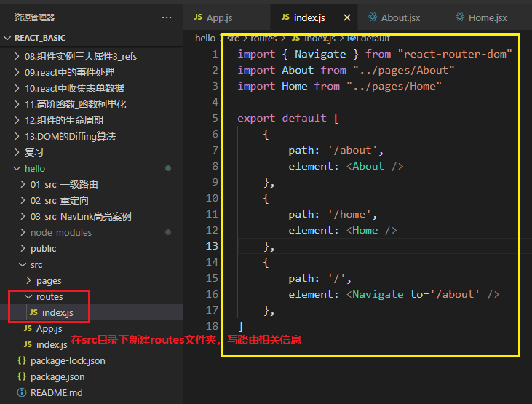Open the public folder
The image size is (532, 404).
tap(43, 248)
